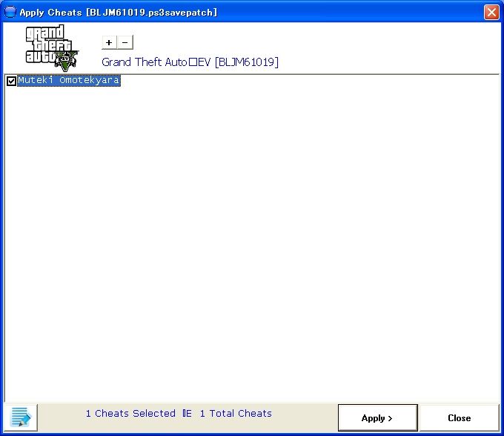The width and height of the screenshot is (504, 436).
Task: Click the '1 Total Cheats' status text
Action: [x=236, y=413]
